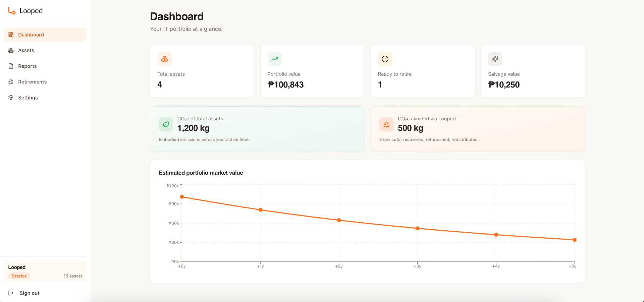Click the CO₂e of total assets panel
This screenshot has height=302, width=644.
pos(257,129)
